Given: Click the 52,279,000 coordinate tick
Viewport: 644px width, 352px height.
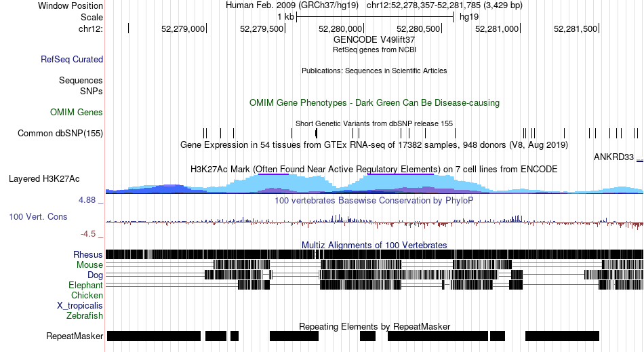Looking at the screenshot, I should click(184, 28).
